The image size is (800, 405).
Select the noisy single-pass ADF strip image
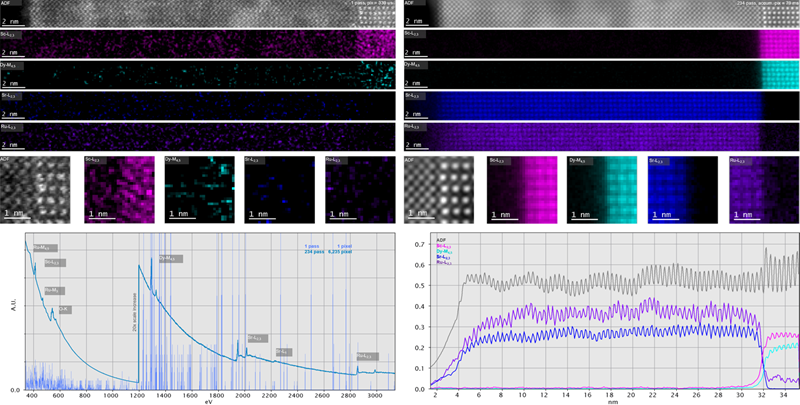(x=197, y=14)
